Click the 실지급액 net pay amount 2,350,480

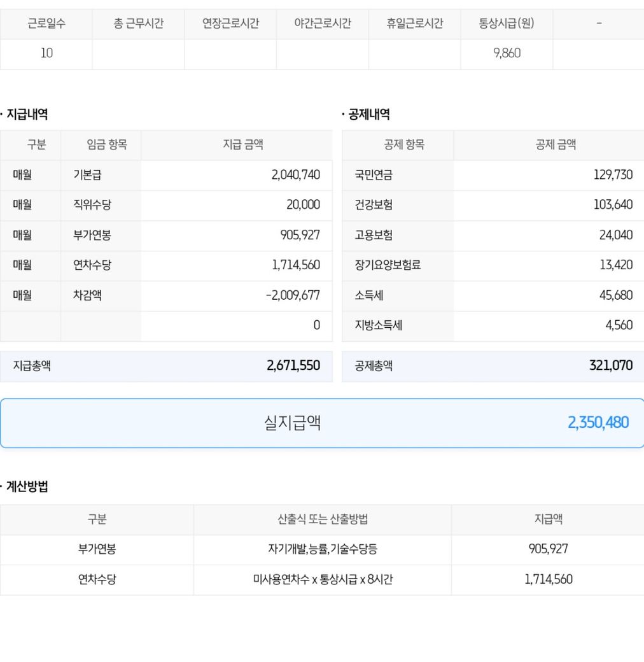coord(598,423)
